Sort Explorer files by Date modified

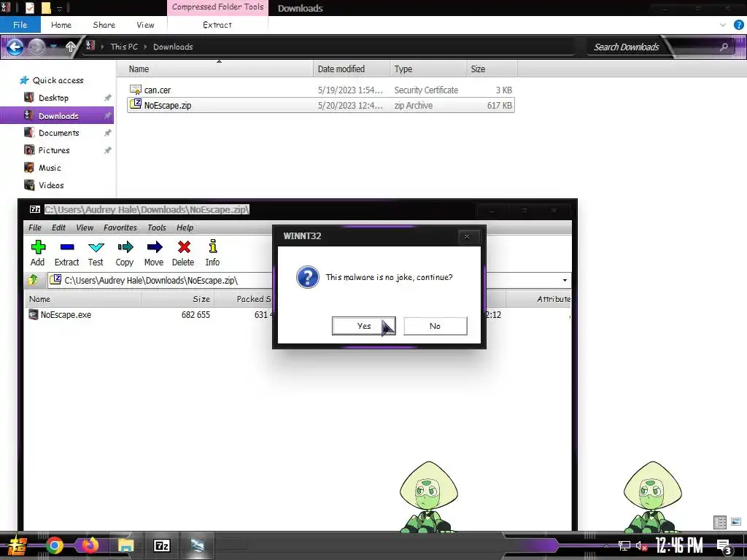pos(351,69)
